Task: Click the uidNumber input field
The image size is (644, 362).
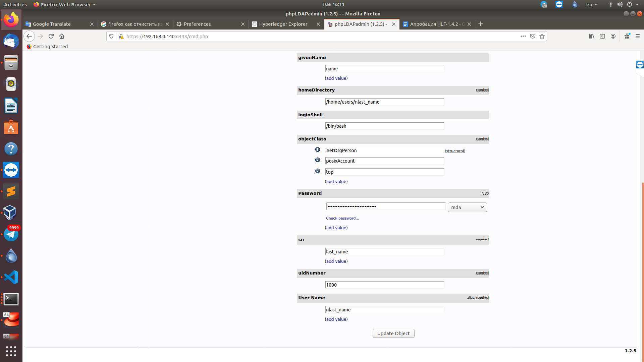Action: (x=384, y=285)
